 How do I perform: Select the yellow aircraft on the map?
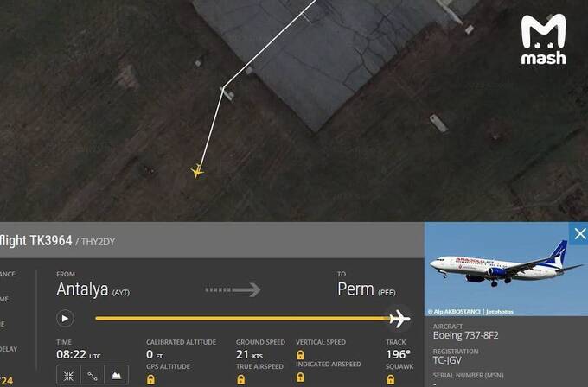(x=198, y=171)
